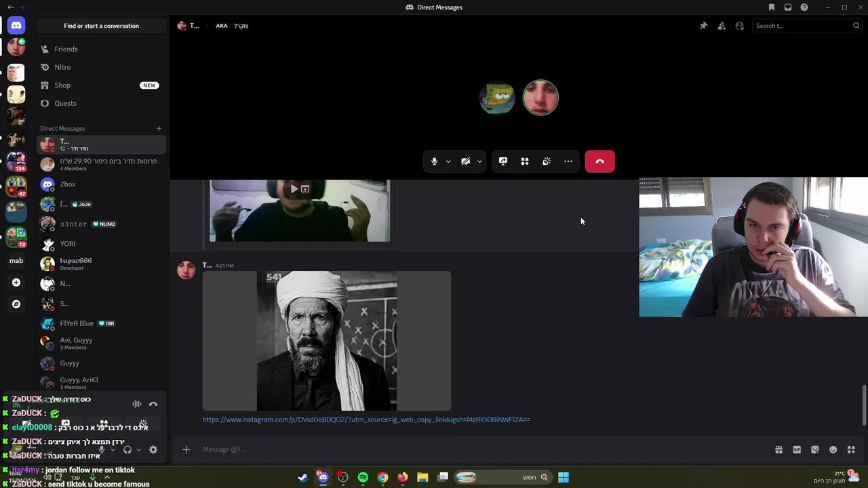Open FlYeR Blue direct message
Screen dimensions: 868x488
click(101, 323)
